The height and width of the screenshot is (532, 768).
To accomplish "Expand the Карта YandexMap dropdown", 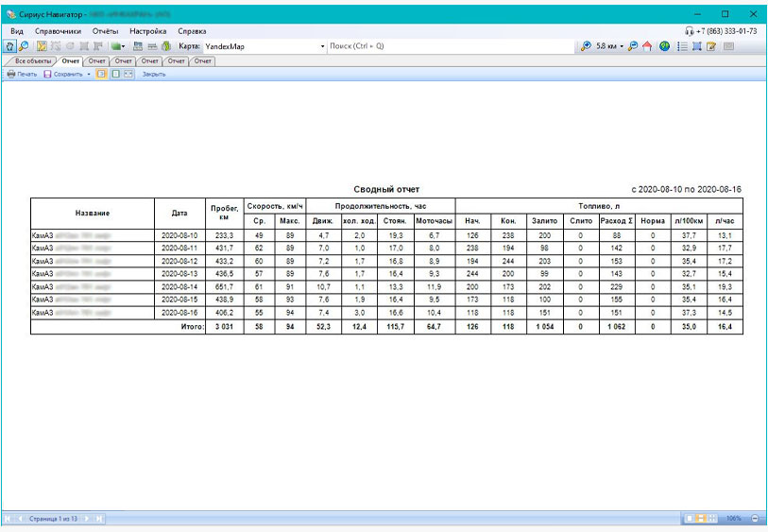I will coord(322,46).
